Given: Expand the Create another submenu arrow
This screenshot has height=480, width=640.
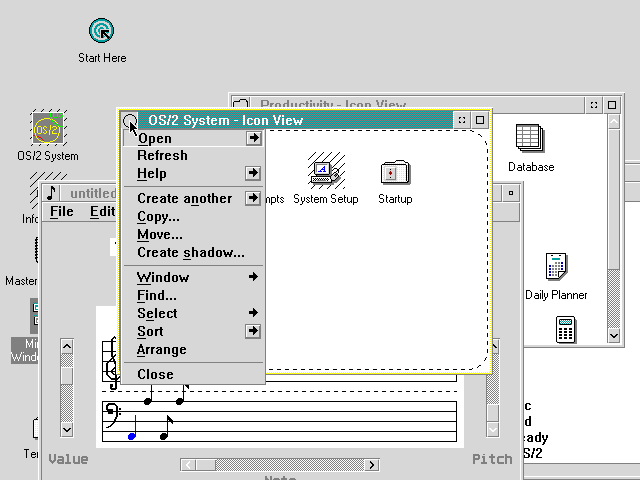Looking at the screenshot, I should point(253,198).
